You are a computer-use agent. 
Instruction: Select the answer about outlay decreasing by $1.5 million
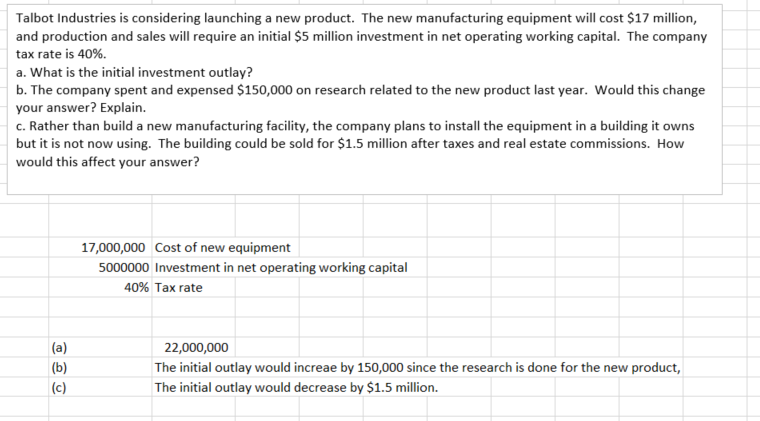click(x=296, y=388)
